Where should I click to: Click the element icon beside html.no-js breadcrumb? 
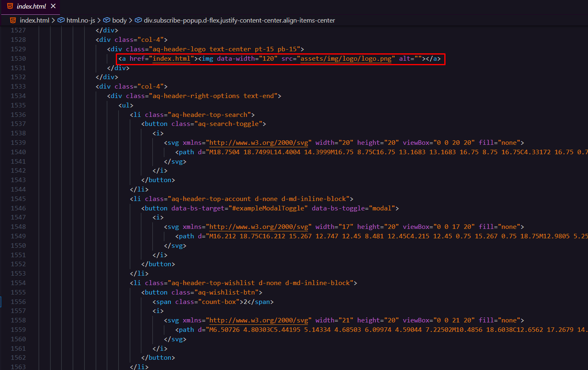61,20
